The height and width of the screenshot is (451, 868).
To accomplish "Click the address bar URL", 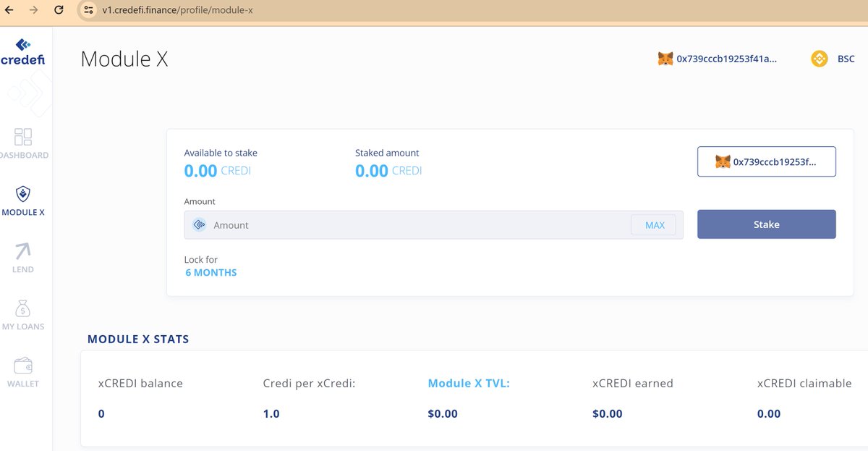I will coord(178,10).
